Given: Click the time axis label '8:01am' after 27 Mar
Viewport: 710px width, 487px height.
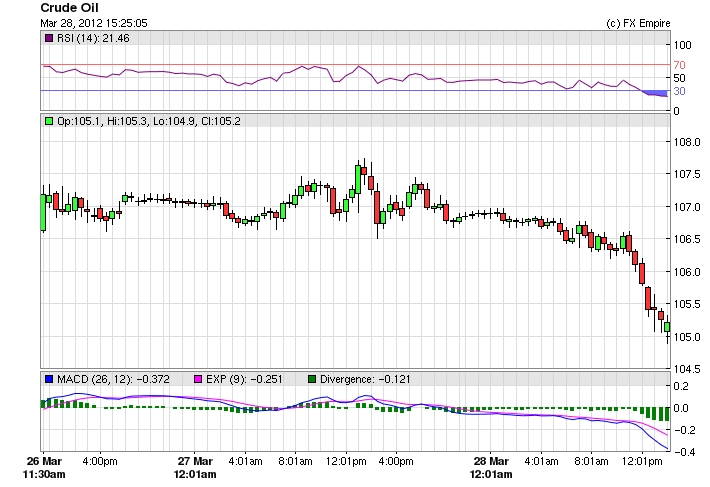Looking at the screenshot, I should point(295,461).
